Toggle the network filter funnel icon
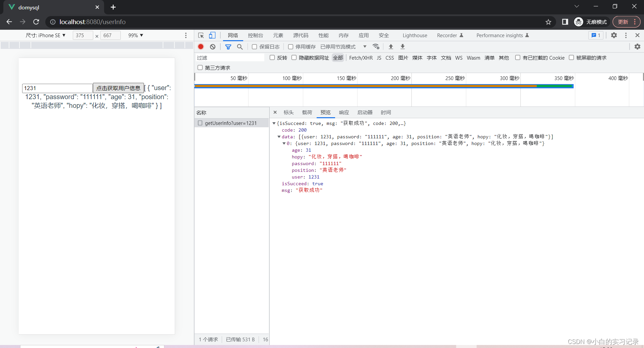Image resolution: width=644 pixels, height=348 pixels. point(228,47)
